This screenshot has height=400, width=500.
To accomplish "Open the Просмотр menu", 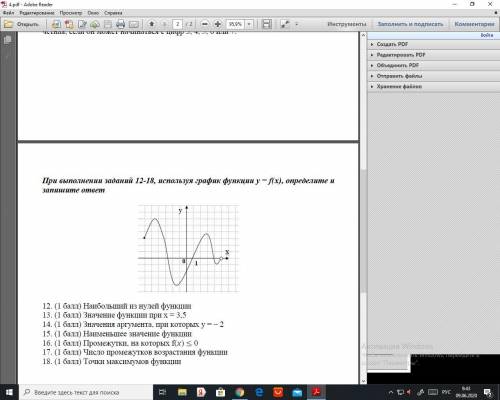I will [71, 13].
